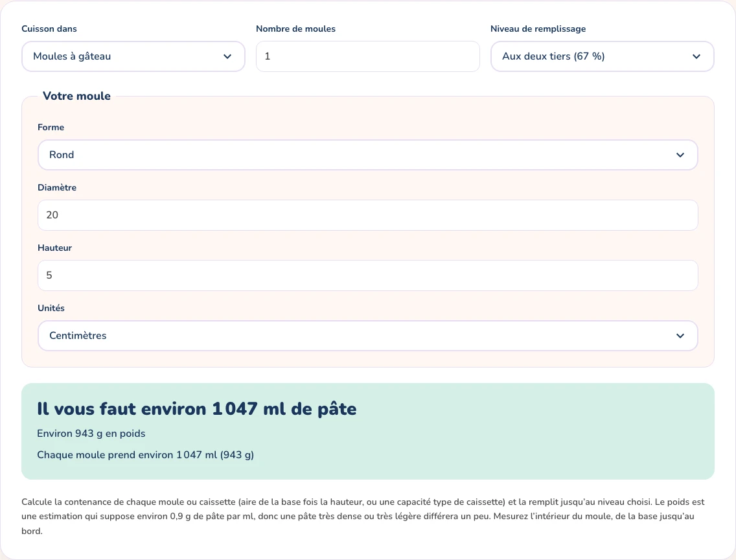
Task: Click the Unités label
Action: [51, 308]
